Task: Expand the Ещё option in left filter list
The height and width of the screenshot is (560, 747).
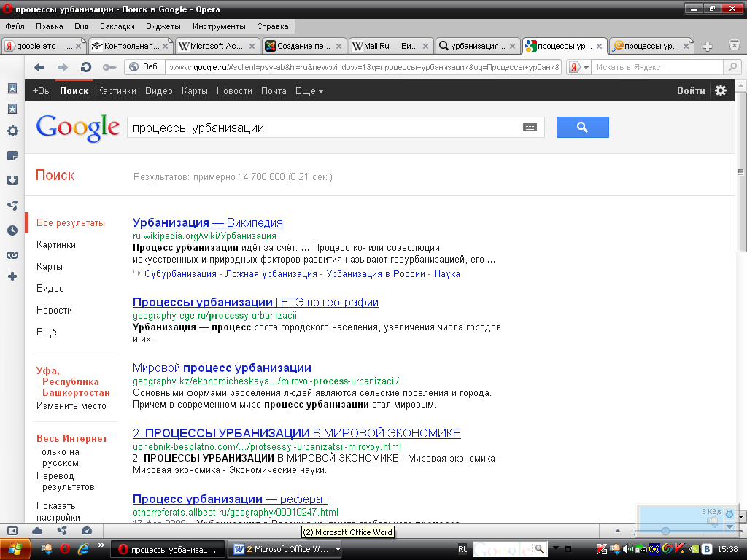Action: (x=46, y=332)
